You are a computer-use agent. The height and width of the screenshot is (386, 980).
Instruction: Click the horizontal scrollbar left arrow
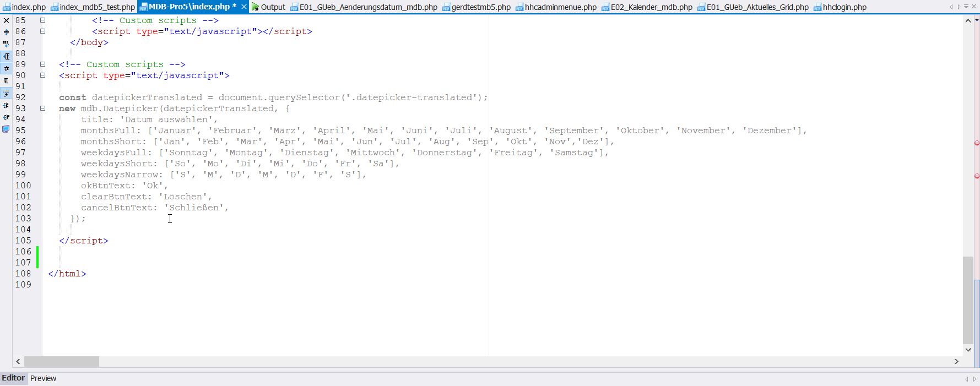point(18,361)
